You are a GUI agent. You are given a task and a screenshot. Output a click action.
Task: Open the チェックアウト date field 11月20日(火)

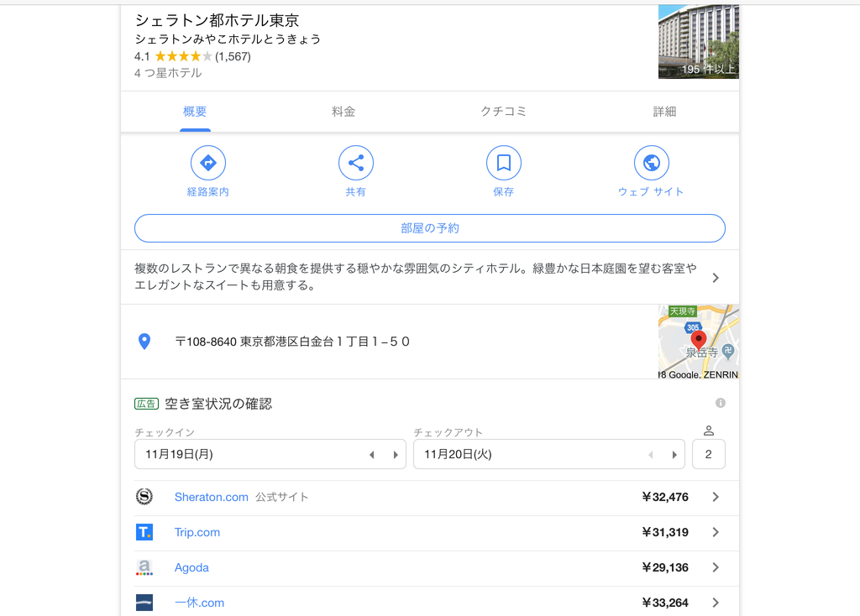549,454
